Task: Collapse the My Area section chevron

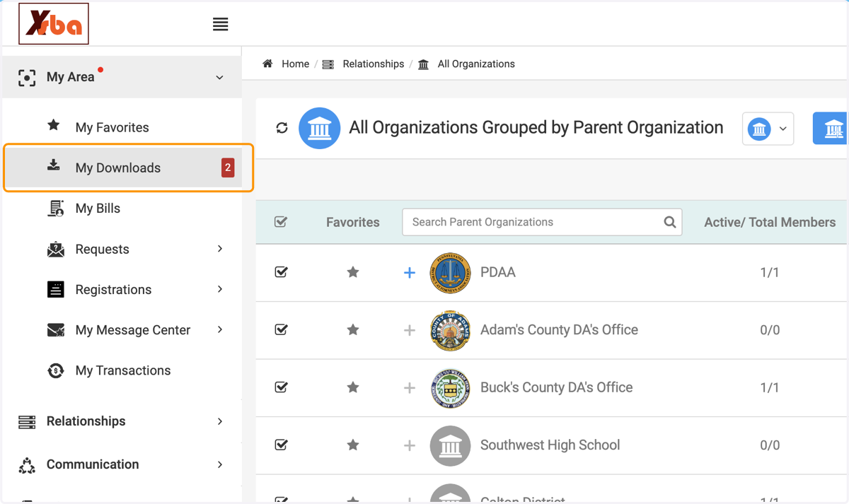Action: click(x=220, y=78)
